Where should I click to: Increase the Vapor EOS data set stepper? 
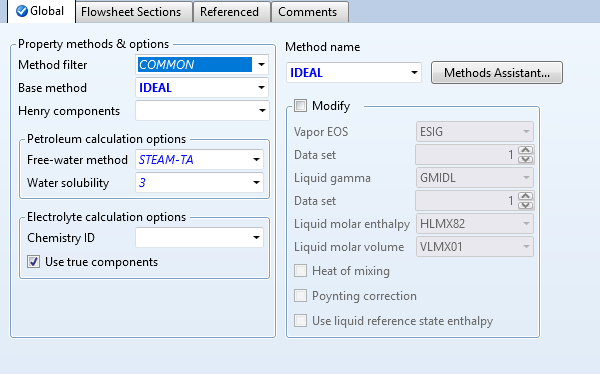[526, 150]
